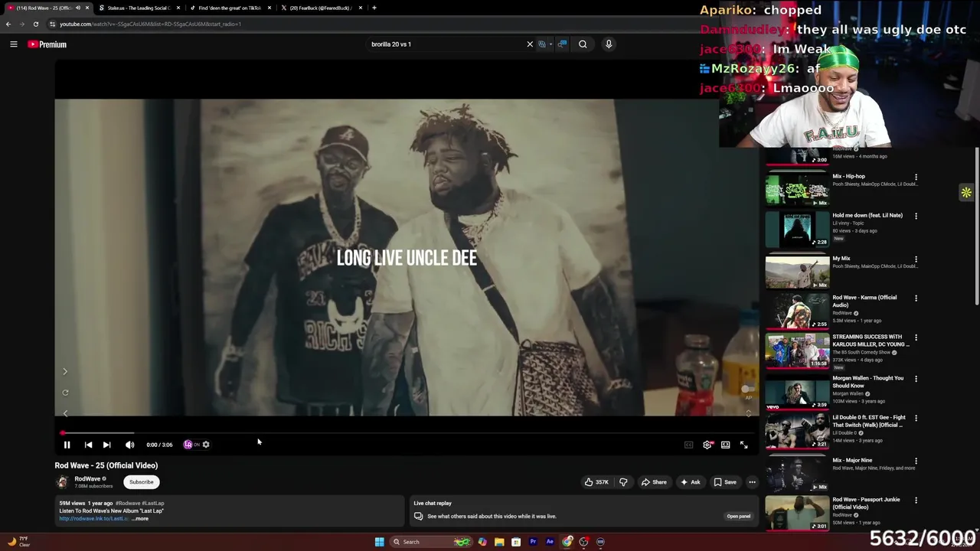Open the RodWave channel avatar

[x=62, y=482]
